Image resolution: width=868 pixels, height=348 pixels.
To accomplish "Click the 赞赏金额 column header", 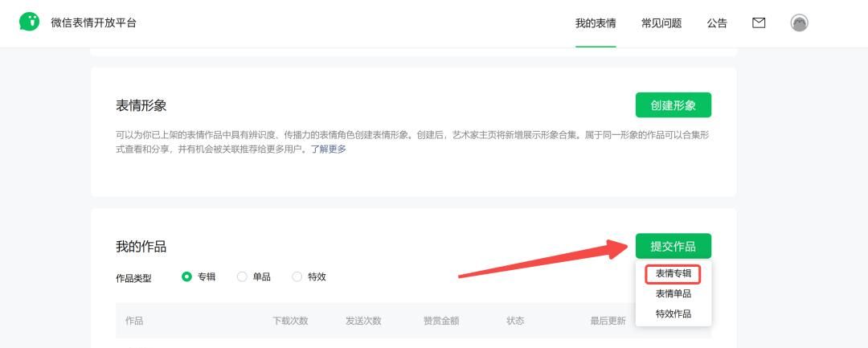I will tap(441, 321).
